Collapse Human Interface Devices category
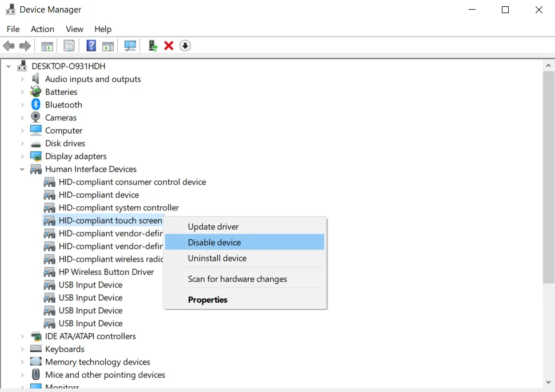The image size is (555, 392). 22,169
